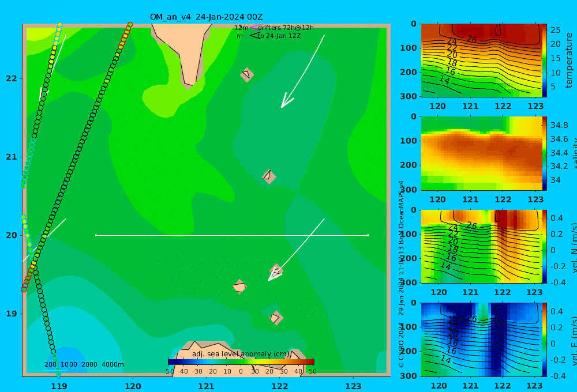Click the southernmost small island near 18.95N 122E
This screenshot has height=392, width=577.
[276, 318]
